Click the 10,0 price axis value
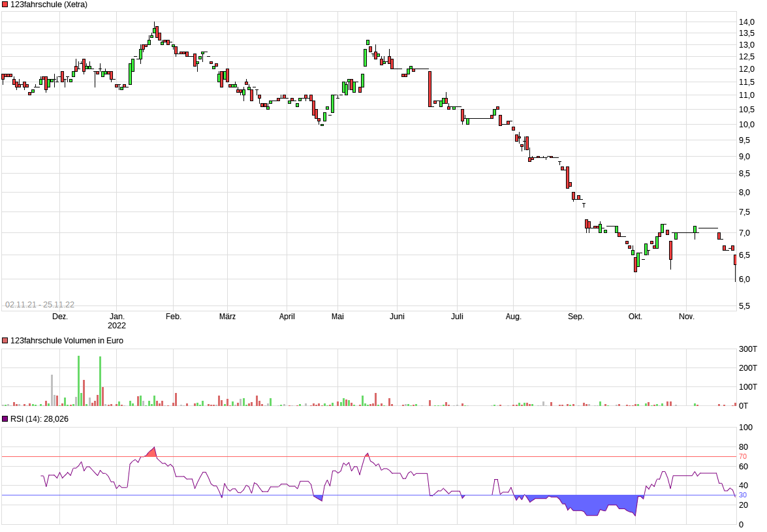The width and height of the screenshot is (767, 532). 747,124
